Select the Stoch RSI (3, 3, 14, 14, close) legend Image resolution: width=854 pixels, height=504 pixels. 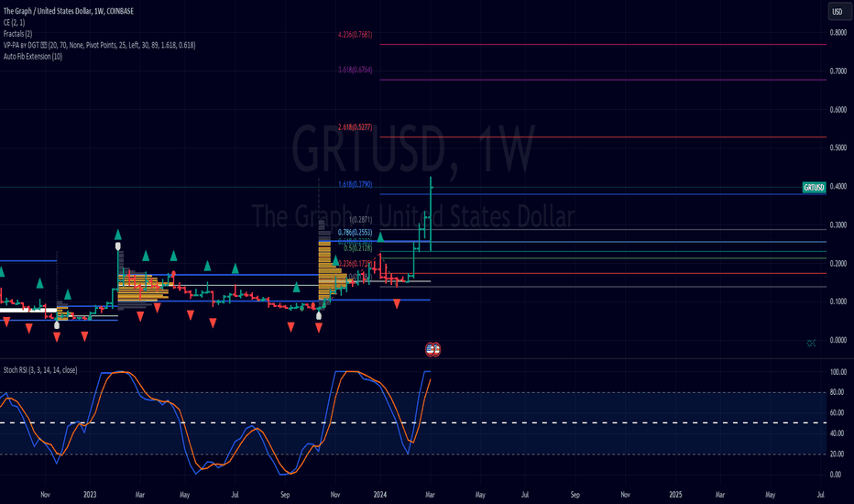[40, 370]
